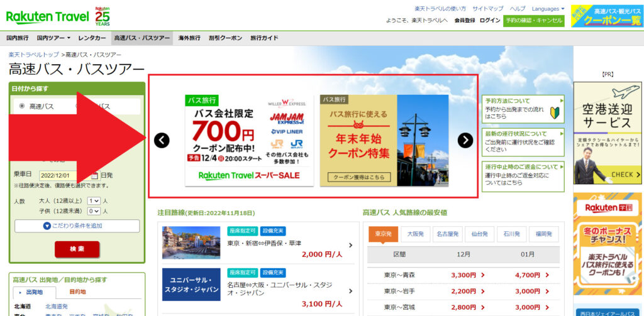Click CHECK on the airport shuttle ad
Screen dimensions: 644x316
point(625,175)
